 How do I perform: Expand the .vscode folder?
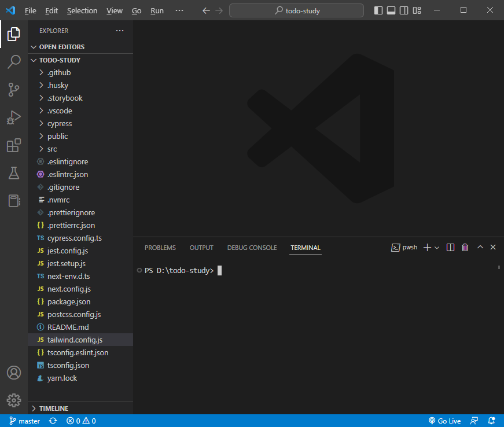point(80,111)
